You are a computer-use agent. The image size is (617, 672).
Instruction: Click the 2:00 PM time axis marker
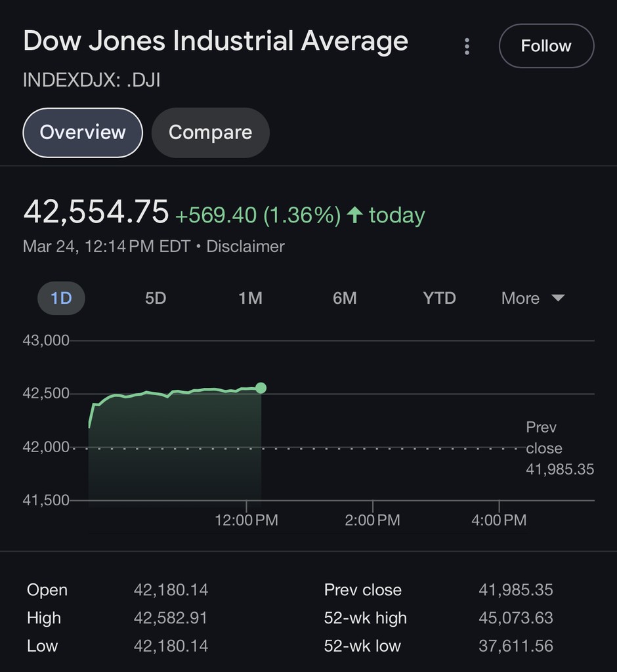tap(373, 520)
